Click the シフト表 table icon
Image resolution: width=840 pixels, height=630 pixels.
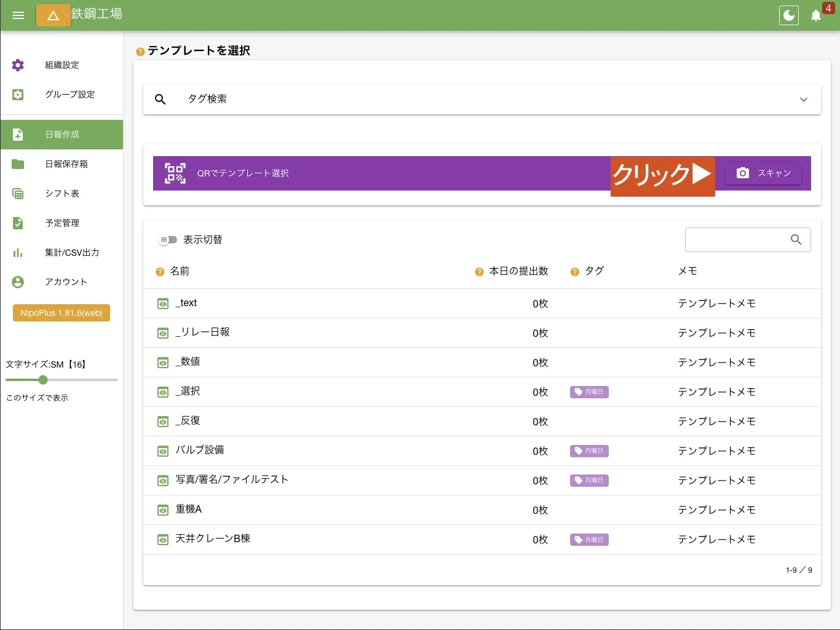18,194
